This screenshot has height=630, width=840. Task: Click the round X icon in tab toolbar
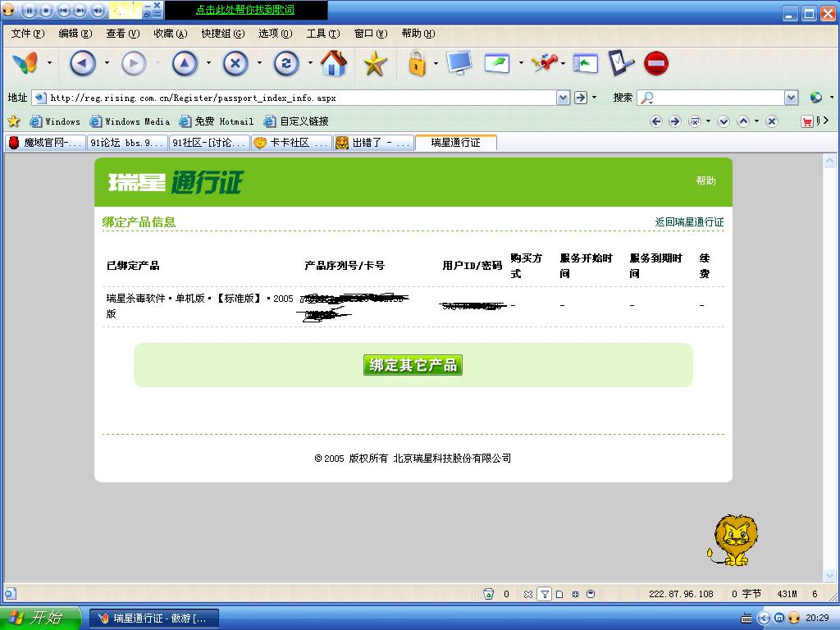772,121
